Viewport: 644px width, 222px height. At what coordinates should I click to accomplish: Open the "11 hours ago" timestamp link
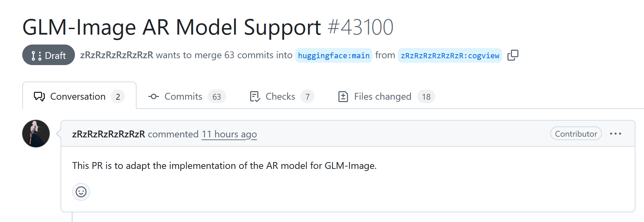pos(229,134)
